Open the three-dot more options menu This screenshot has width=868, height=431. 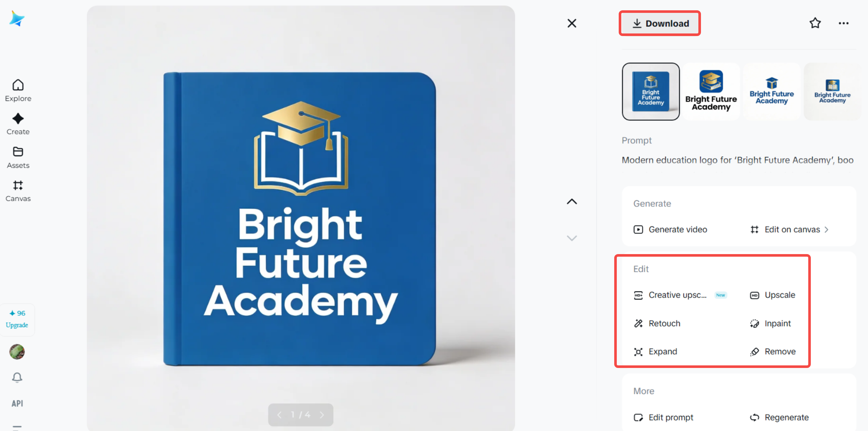coord(844,23)
